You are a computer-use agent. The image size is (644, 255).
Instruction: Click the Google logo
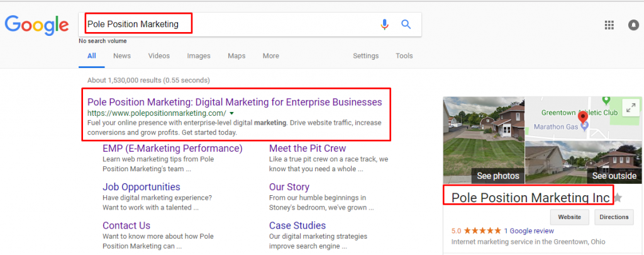pos(36,25)
